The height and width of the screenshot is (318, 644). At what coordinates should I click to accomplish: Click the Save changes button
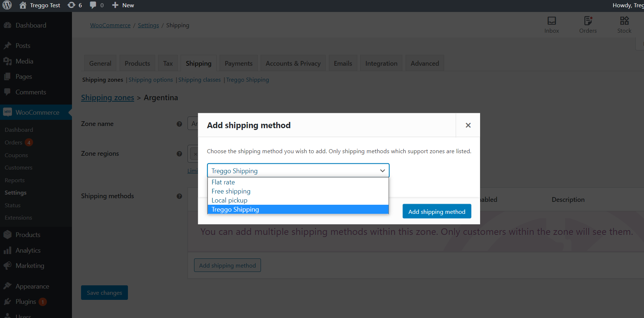(104, 293)
